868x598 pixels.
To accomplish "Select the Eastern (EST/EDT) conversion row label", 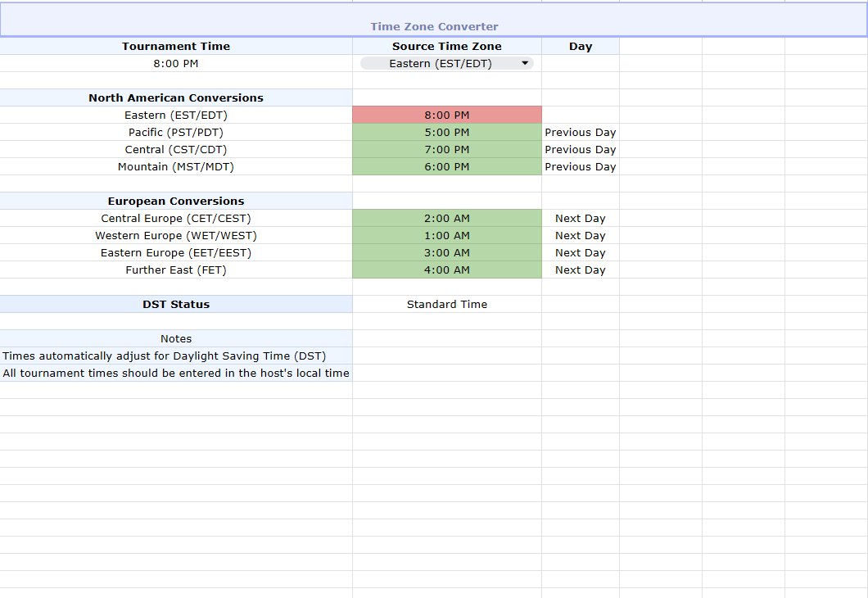I will click(176, 115).
